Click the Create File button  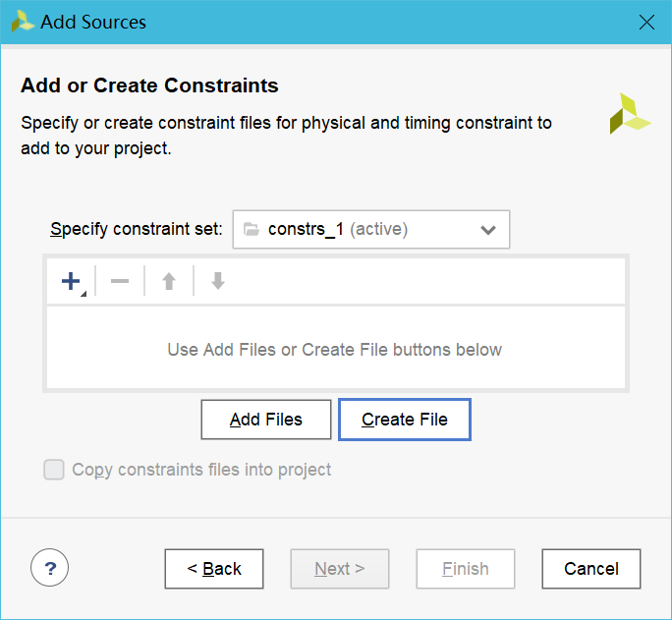click(405, 420)
